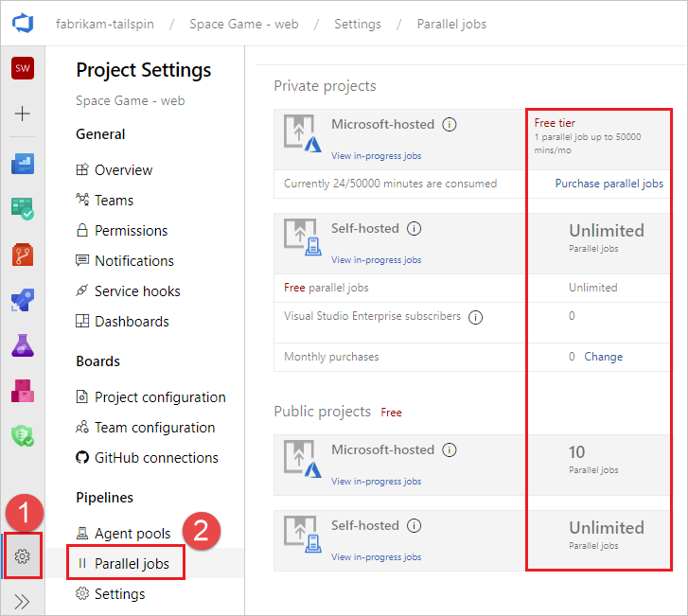The height and width of the screenshot is (616, 688).
Task: Click 'Monthly purchases' row text
Action: tap(331, 357)
